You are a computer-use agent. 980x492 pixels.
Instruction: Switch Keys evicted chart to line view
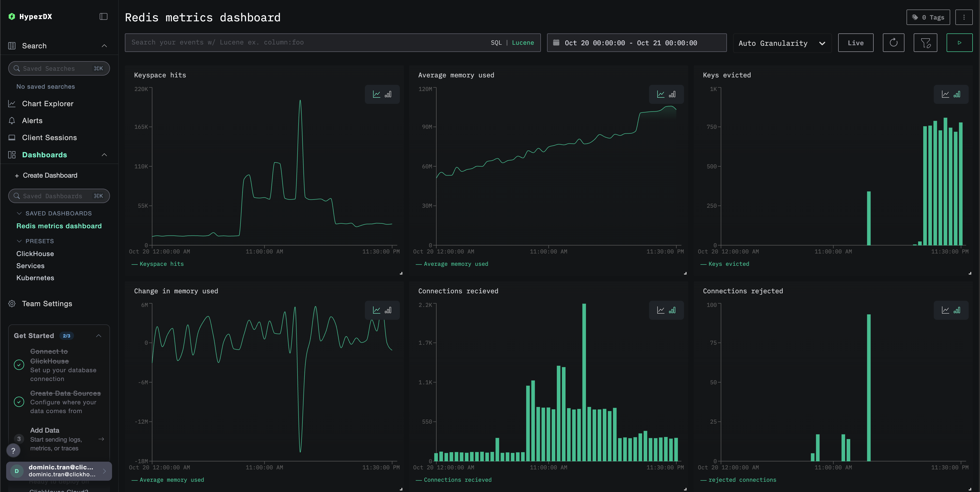pos(946,94)
